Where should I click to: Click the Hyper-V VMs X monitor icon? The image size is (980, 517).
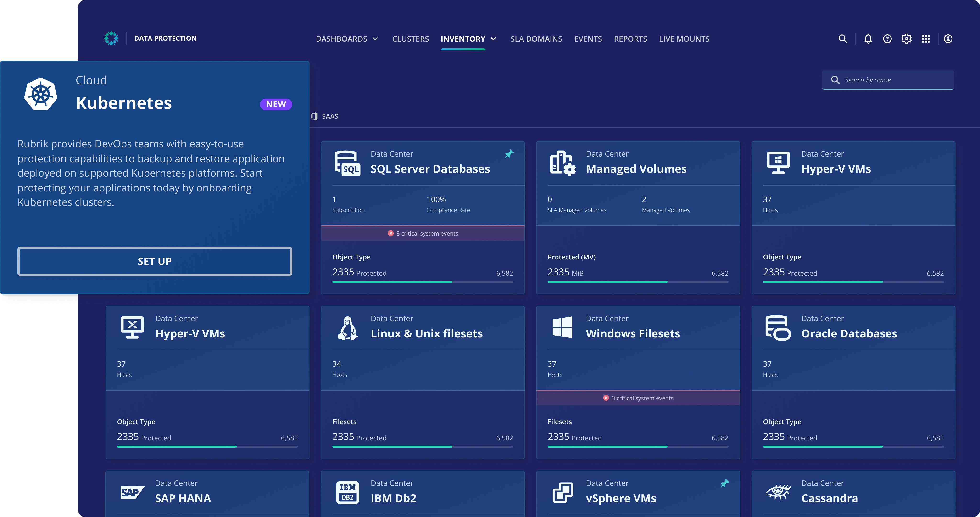[x=132, y=327]
